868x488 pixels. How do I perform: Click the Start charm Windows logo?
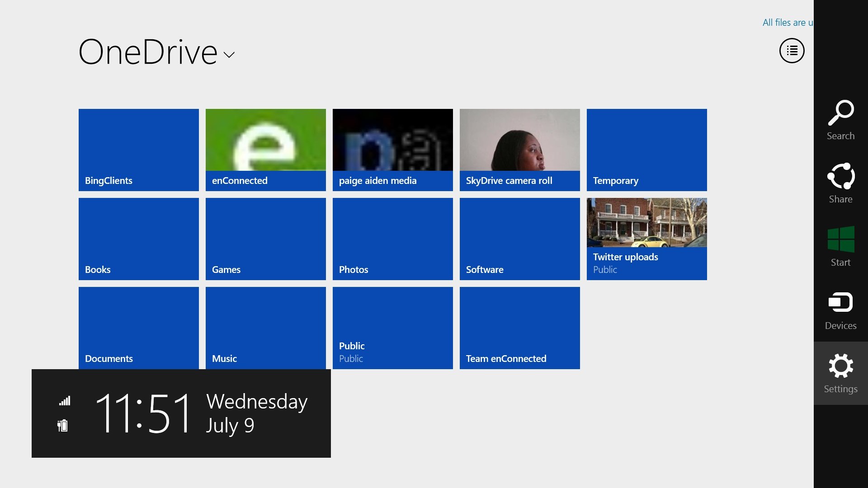point(840,239)
